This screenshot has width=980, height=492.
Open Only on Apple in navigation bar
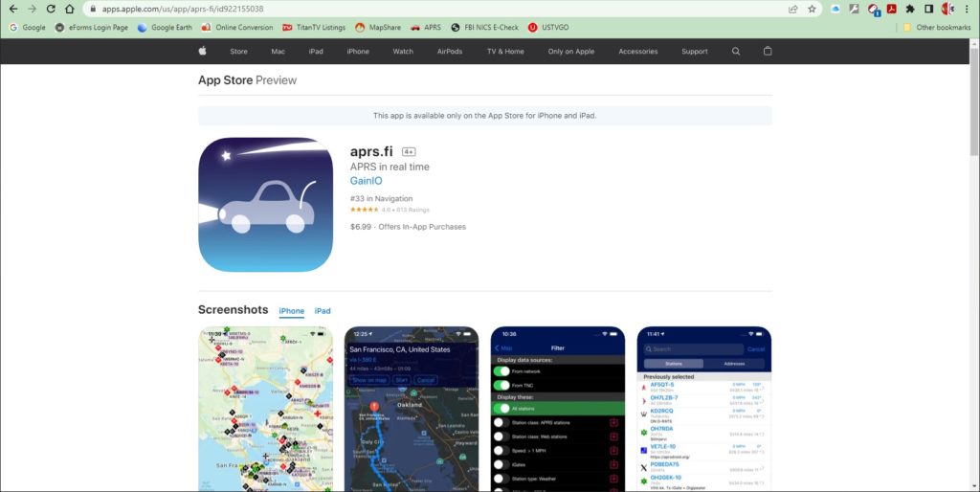(571, 52)
